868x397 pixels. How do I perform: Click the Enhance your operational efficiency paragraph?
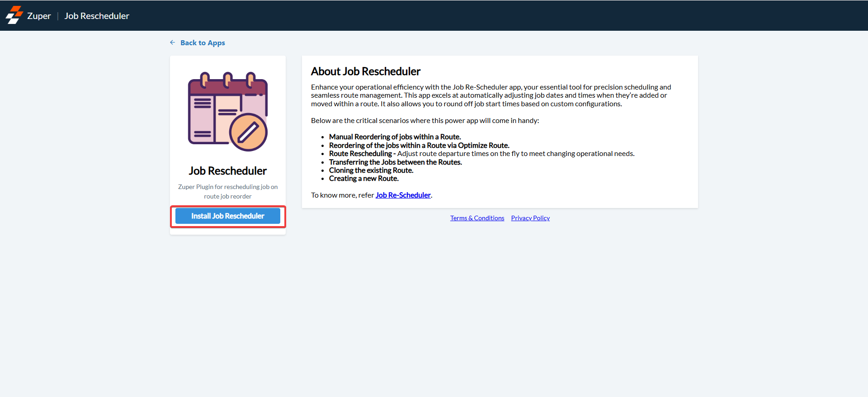coord(491,95)
